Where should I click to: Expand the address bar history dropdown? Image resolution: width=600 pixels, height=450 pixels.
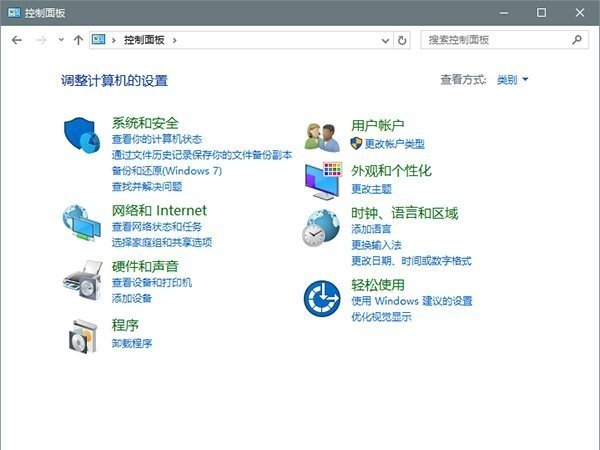pyautogui.click(x=385, y=40)
